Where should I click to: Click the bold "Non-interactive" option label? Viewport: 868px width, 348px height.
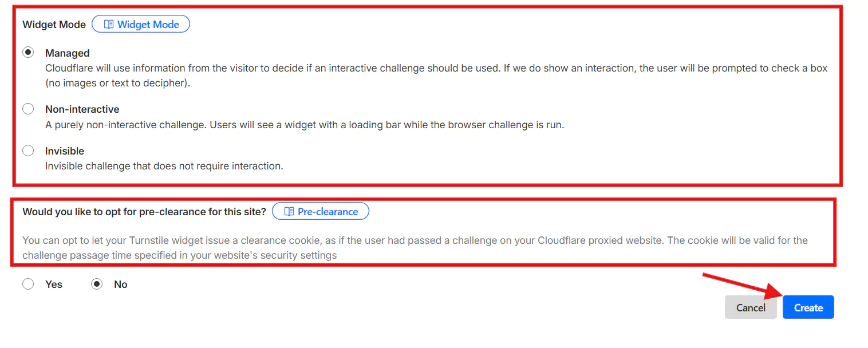[82, 109]
